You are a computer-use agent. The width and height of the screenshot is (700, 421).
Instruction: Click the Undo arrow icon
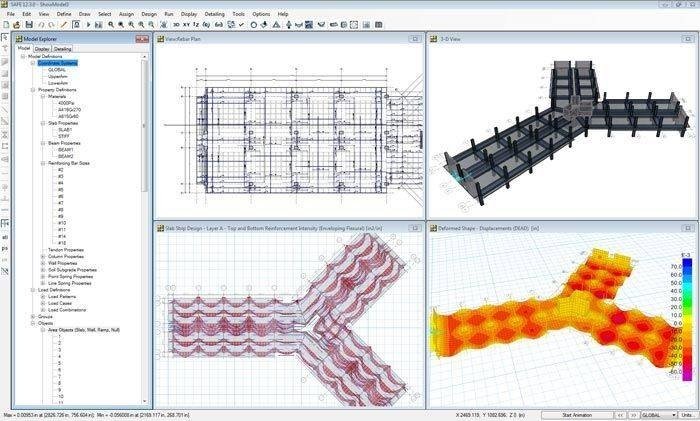coord(42,25)
